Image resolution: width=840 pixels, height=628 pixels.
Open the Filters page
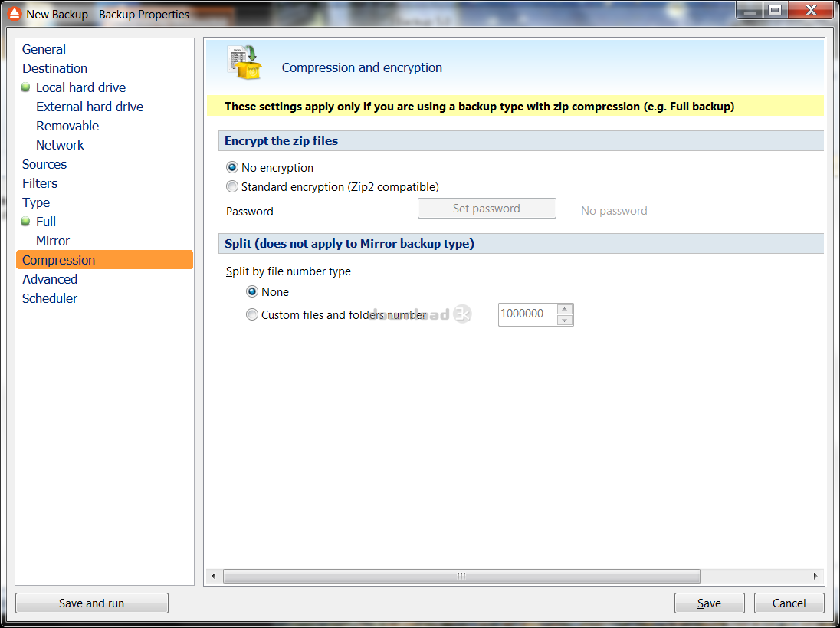[x=40, y=183]
